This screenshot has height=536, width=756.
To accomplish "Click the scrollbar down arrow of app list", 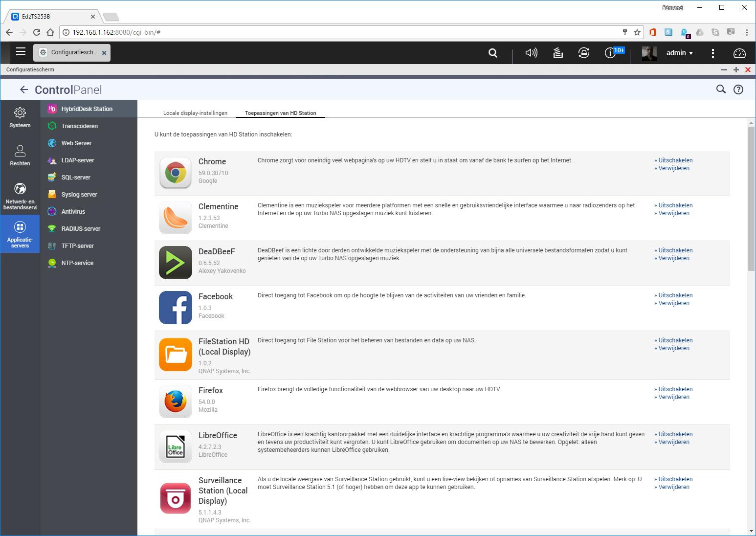I will click(751, 531).
